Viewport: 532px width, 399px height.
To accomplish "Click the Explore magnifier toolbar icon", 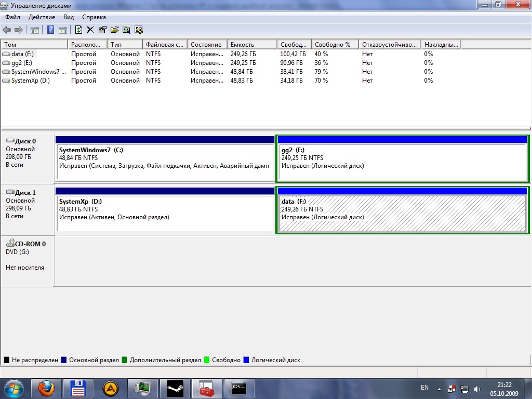I will pyautogui.click(x=127, y=30).
